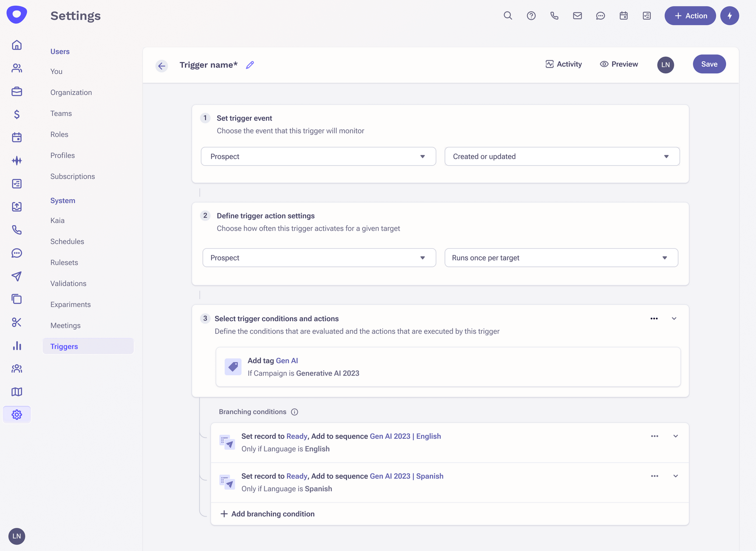Open the Rulesets settings menu item

64,262
